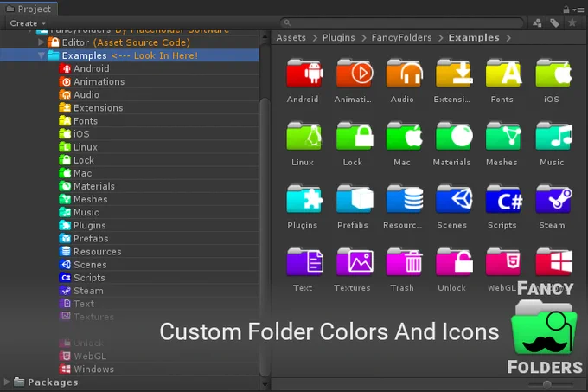Viewport: 588px width, 392px height.
Task: Click tree scrollbar down arrow
Action: [x=265, y=384]
